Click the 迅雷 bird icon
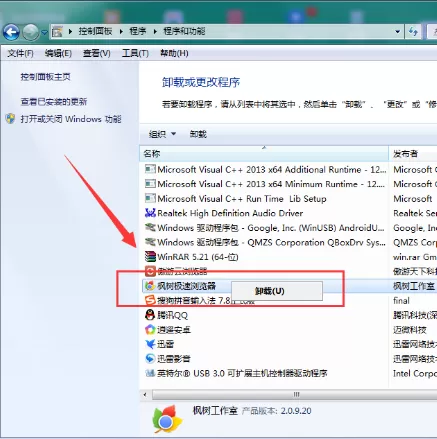The width and height of the screenshot is (437, 439). click(x=150, y=344)
